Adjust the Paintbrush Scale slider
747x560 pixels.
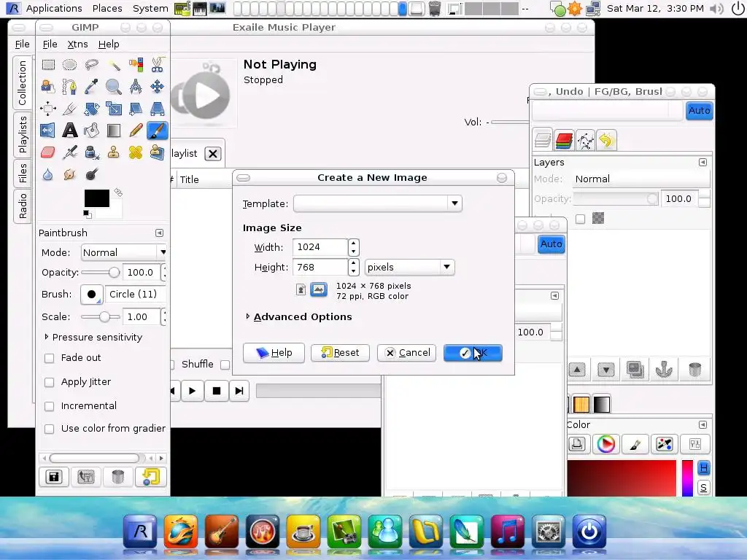coord(101,316)
